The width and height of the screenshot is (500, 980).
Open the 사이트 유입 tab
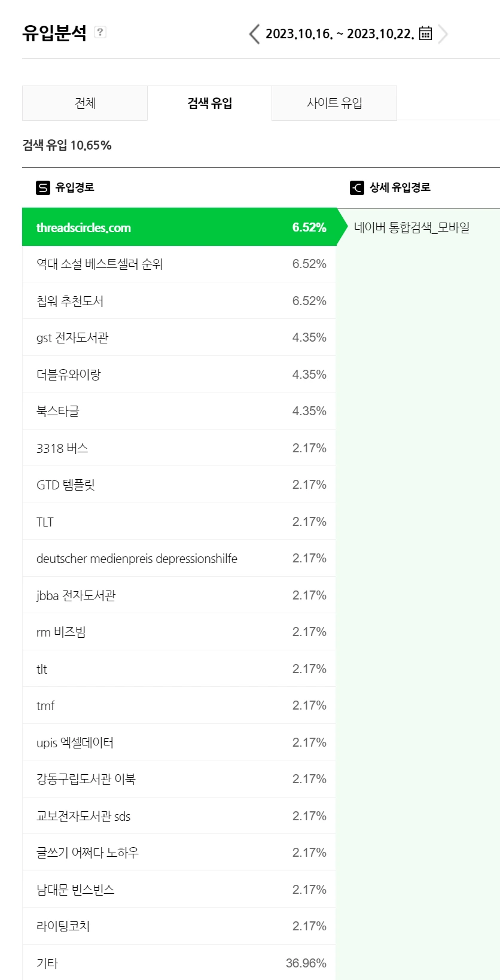click(x=334, y=103)
